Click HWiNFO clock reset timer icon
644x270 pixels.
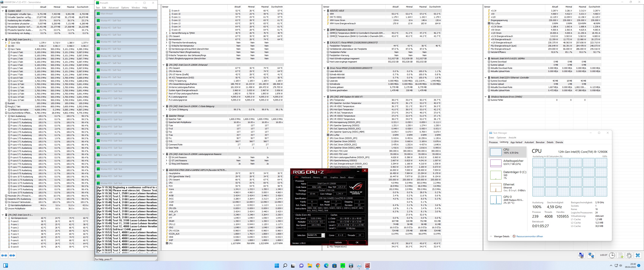click(x=612, y=255)
